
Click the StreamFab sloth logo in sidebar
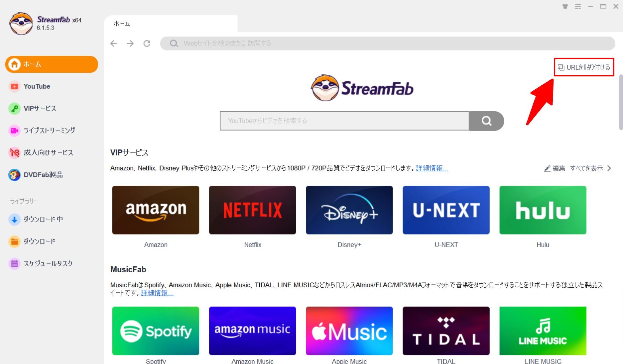21,24
